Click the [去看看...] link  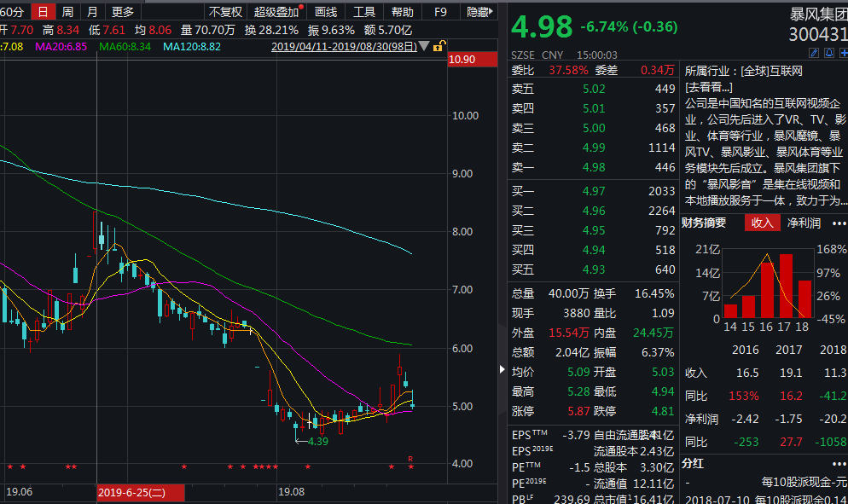click(708, 87)
